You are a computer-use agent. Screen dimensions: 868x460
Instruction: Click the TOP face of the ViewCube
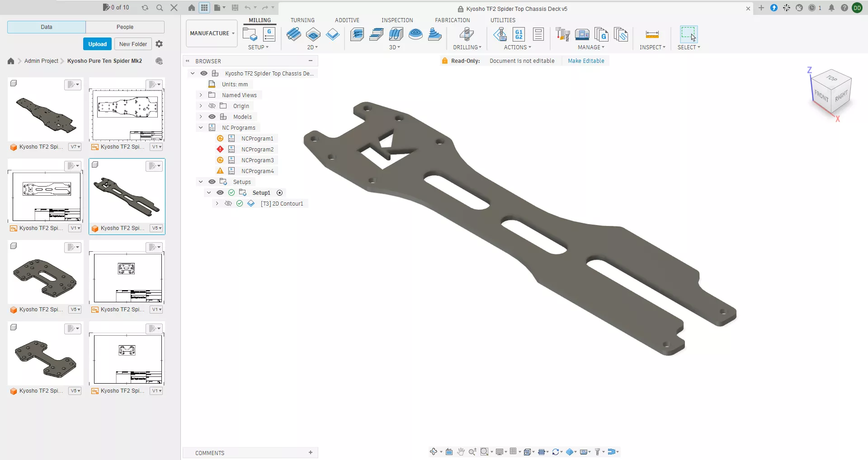coord(832,78)
